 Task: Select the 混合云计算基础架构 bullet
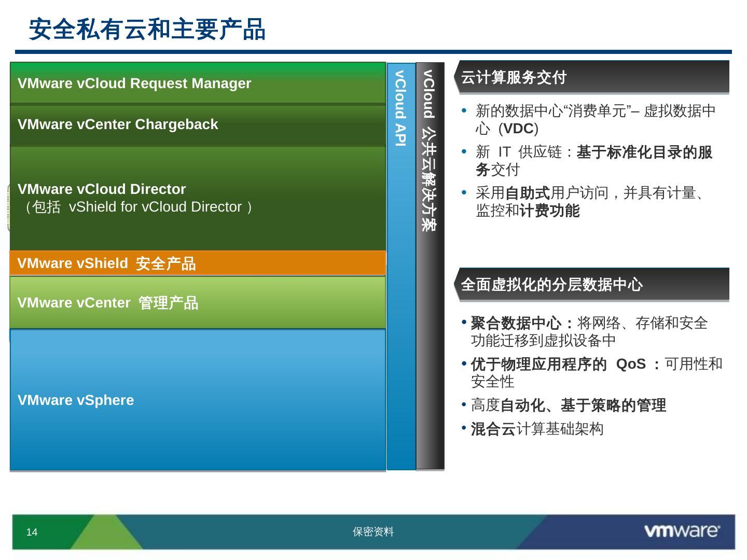tap(533, 429)
